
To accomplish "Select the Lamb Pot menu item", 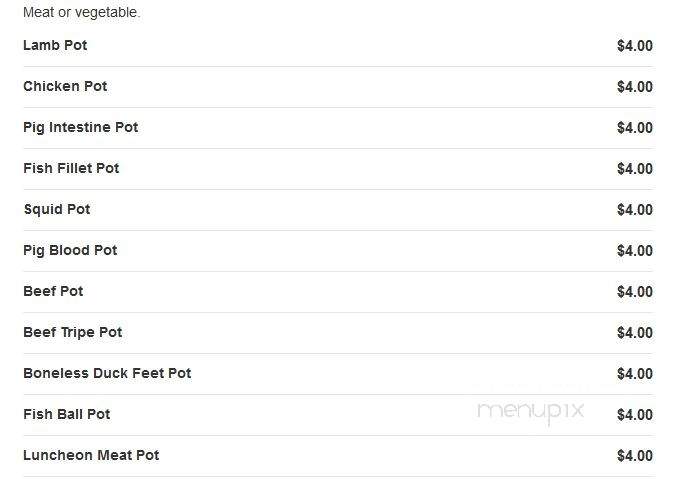I will pyautogui.click(x=55, y=45).
